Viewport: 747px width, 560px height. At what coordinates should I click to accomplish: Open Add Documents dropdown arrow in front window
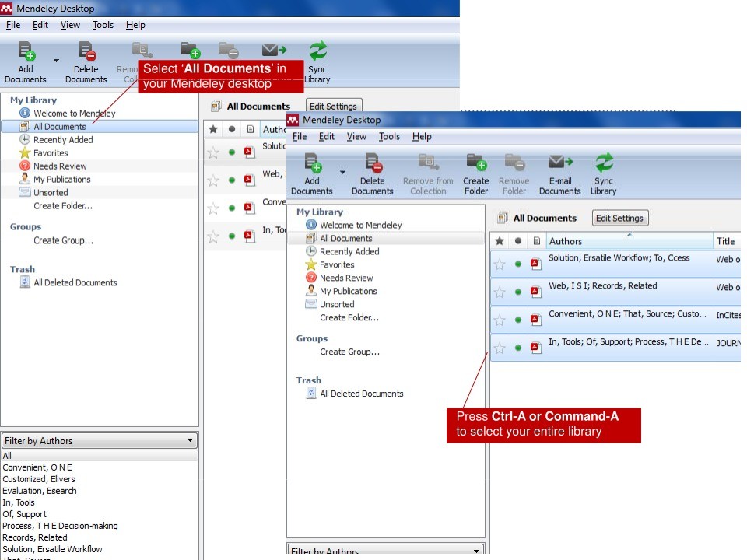click(x=342, y=172)
